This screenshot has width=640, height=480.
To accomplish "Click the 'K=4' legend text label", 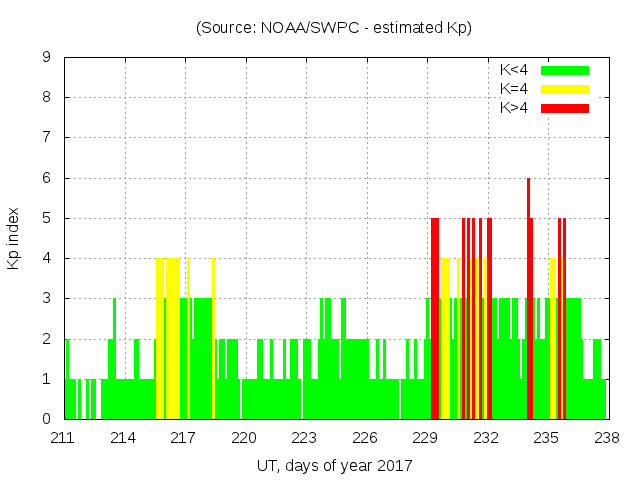I will coord(514,89).
